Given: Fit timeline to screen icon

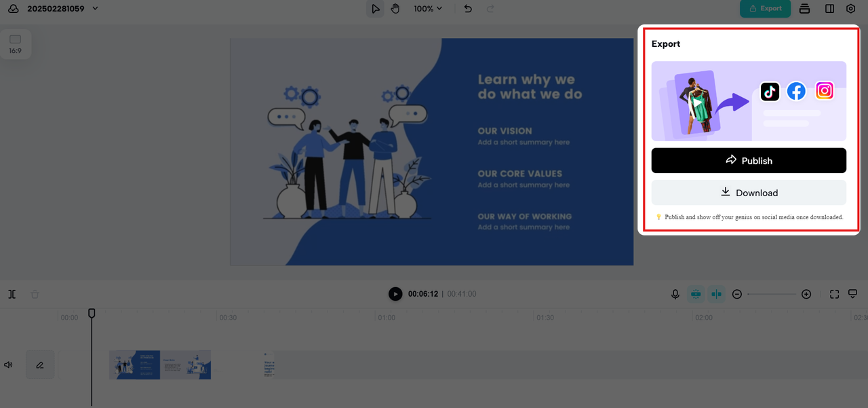Looking at the screenshot, I should tap(835, 294).
